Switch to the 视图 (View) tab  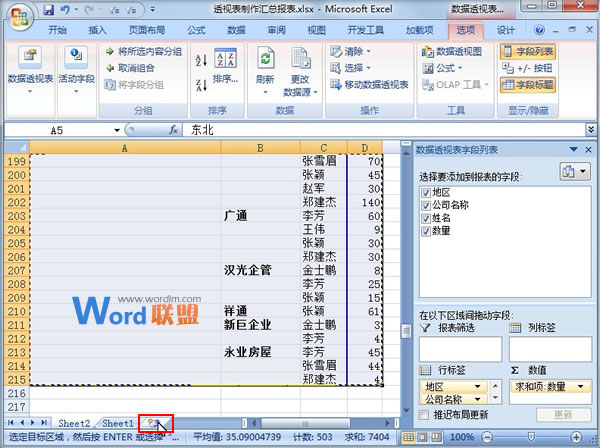(x=316, y=30)
